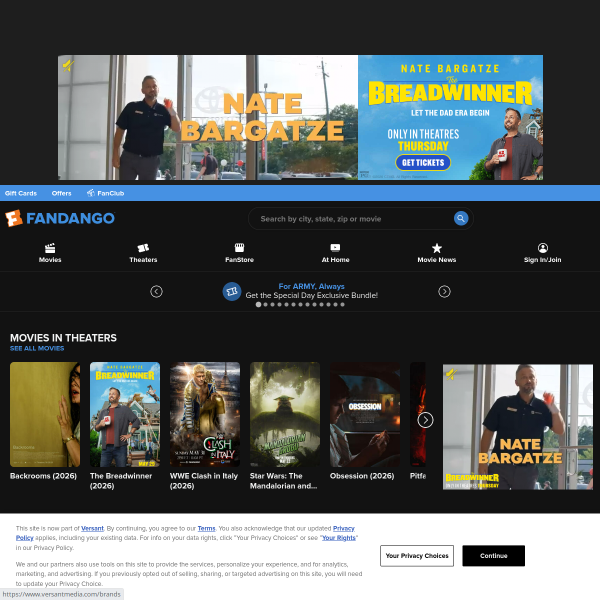This screenshot has width=600, height=600.
Task: Open Backrooms (2026) poster
Action: coord(45,414)
